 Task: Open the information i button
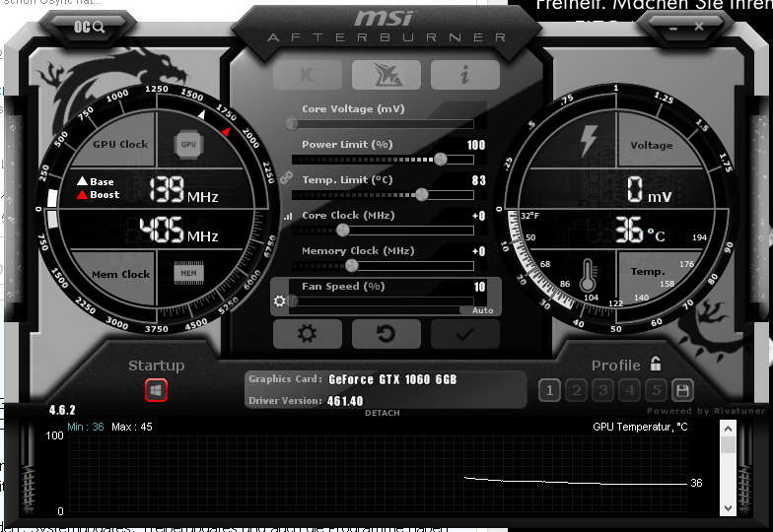465,75
